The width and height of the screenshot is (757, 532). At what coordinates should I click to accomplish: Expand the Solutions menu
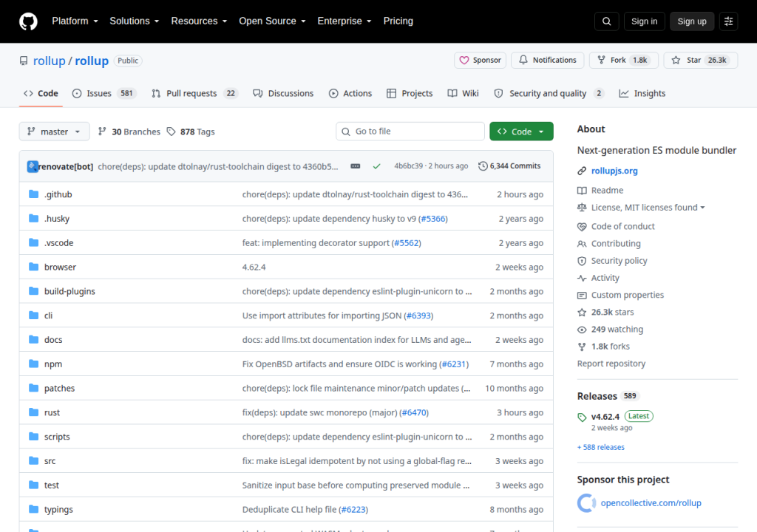[x=135, y=21]
